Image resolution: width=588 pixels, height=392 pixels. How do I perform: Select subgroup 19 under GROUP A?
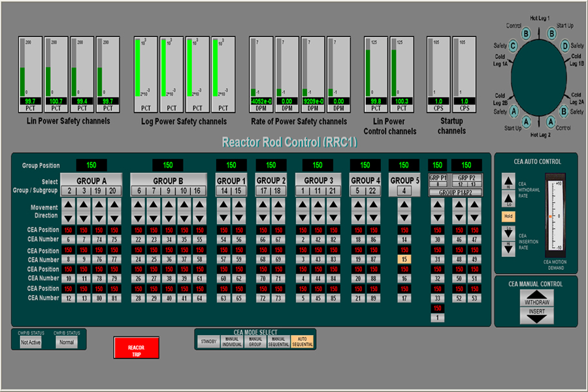click(97, 191)
